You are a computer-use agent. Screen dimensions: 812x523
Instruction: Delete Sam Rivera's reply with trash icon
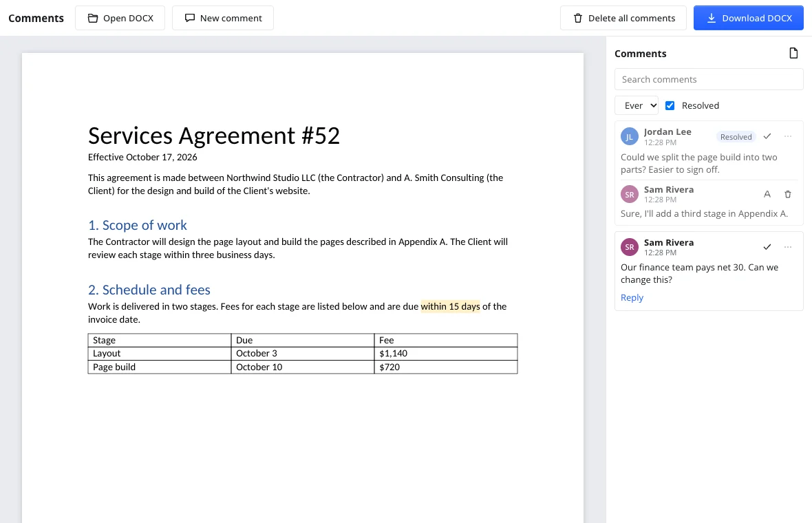click(788, 194)
